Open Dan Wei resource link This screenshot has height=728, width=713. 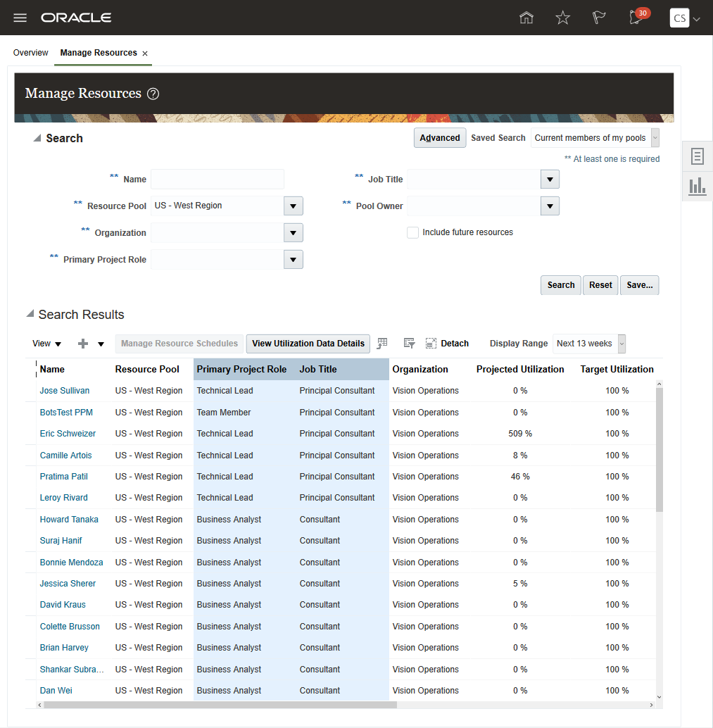pos(56,691)
